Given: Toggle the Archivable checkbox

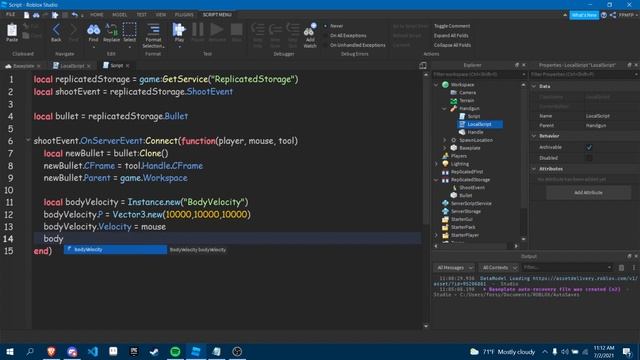Looking at the screenshot, I should [589, 147].
